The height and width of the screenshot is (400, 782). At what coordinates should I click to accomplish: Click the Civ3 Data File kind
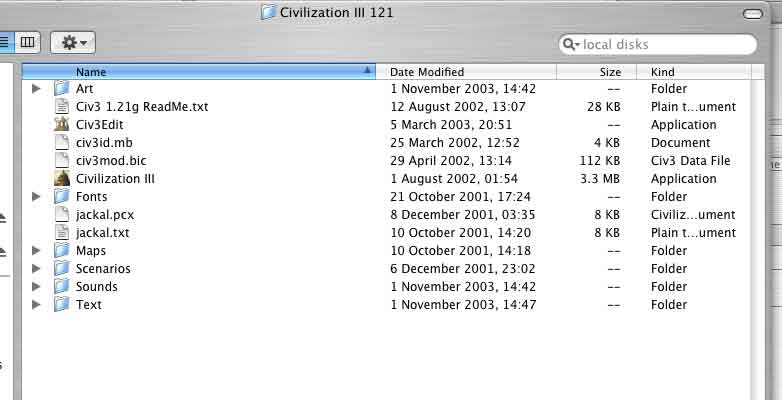(691, 160)
